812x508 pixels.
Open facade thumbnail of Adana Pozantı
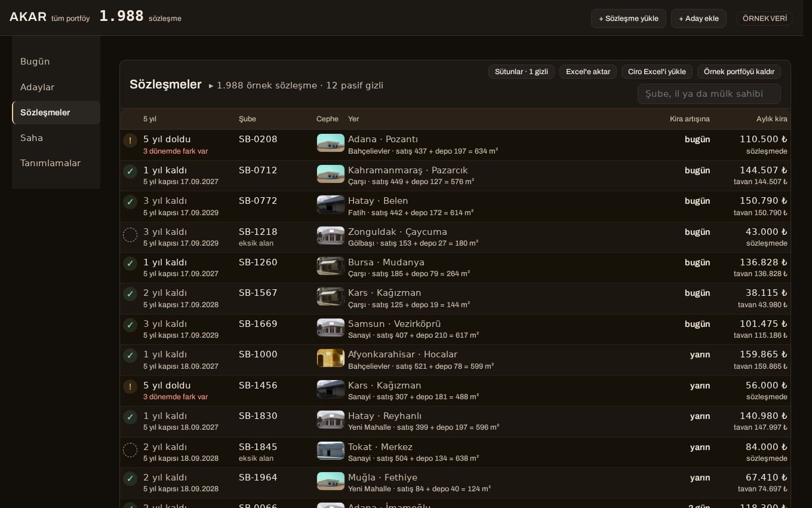click(x=331, y=143)
